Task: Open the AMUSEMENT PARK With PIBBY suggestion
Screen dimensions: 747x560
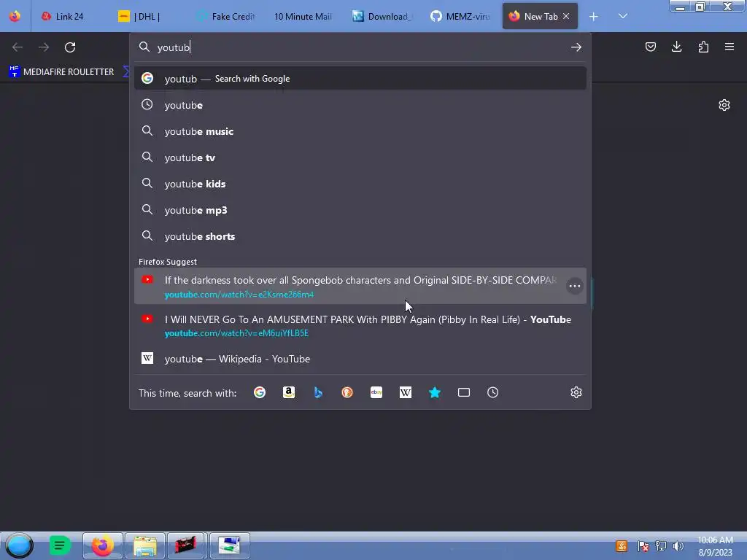Action: pos(360,326)
